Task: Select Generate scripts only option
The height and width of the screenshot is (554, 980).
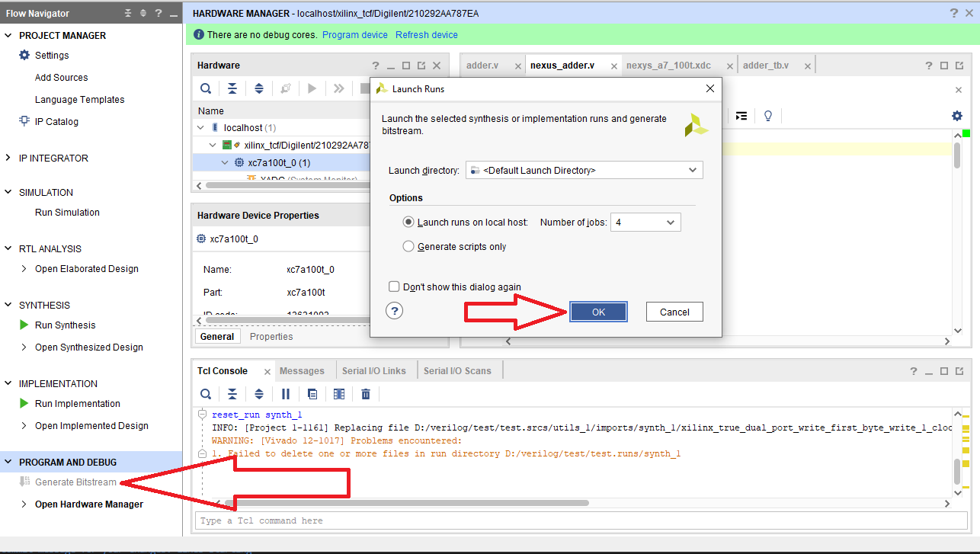Action: pyautogui.click(x=409, y=247)
